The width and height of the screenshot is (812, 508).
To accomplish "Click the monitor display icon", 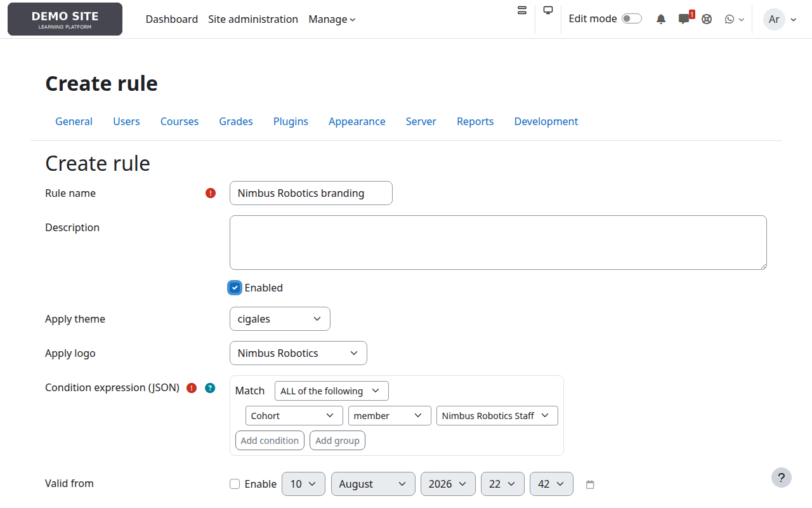I will click(x=548, y=10).
